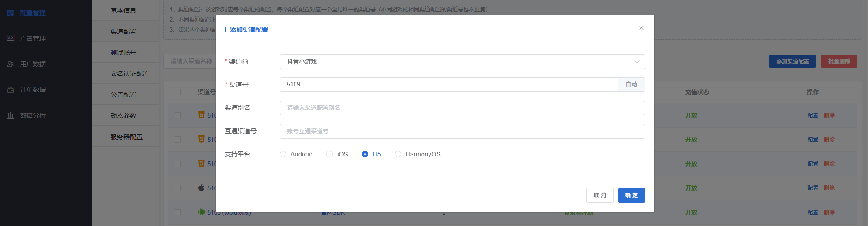Select the HarmonyOS platform radio
This screenshot has height=226, width=868.
click(x=398, y=154)
